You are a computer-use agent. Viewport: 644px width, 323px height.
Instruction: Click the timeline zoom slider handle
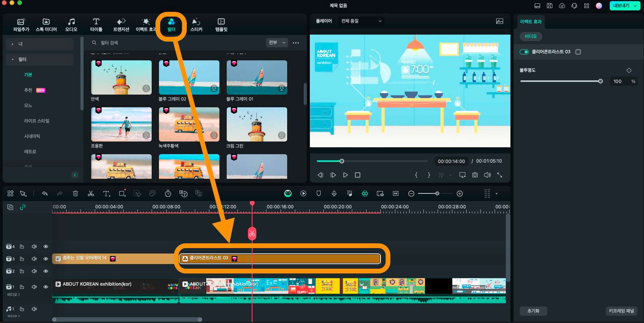pos(437,193)
